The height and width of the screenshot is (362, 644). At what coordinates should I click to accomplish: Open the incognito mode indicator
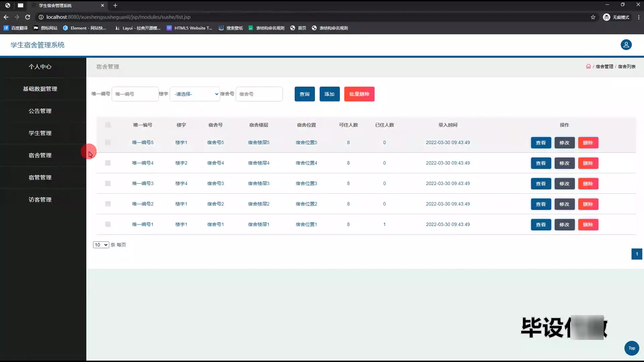click(x=616, y=17)
